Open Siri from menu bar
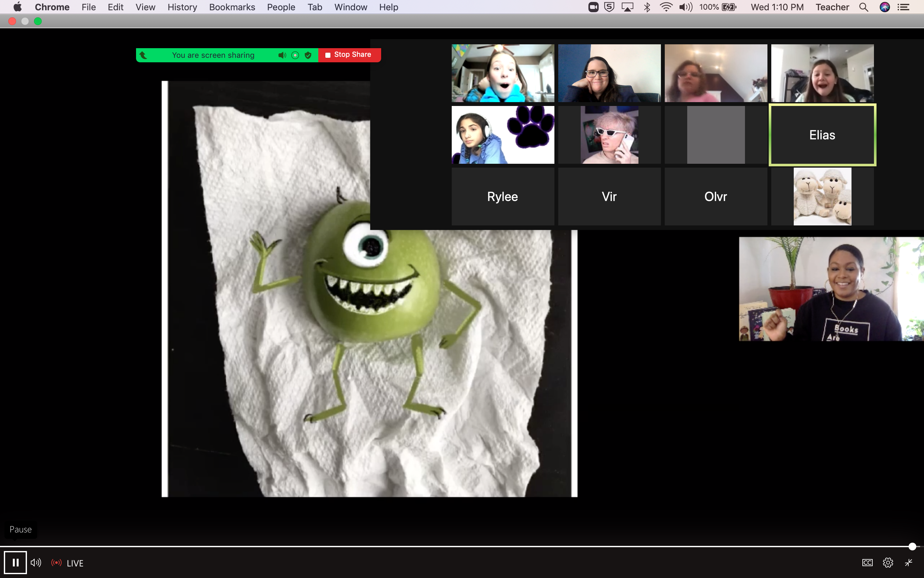924x578 pixels. pos(885,7)
